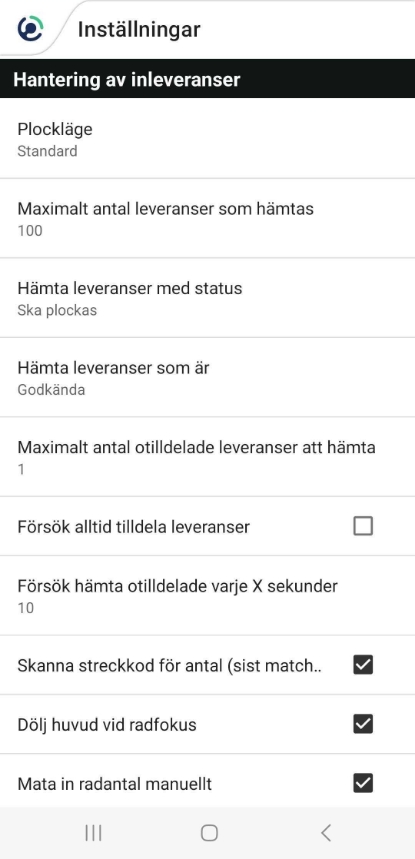Screen dimensions: 415x859
Task: Tap the Skanna streckkod för antal label
Action: (169, 666)
